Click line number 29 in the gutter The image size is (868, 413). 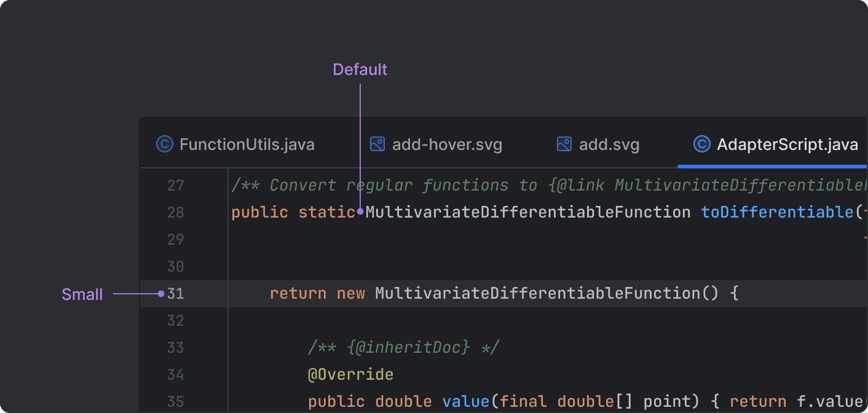tap(176, 240)
